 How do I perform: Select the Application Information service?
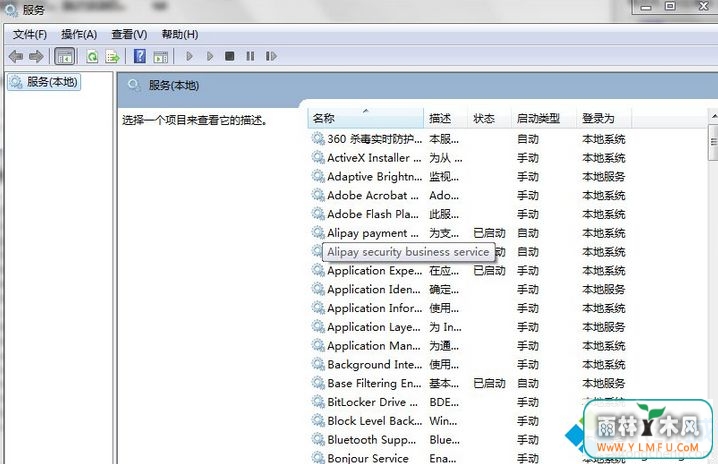point(469,308)
